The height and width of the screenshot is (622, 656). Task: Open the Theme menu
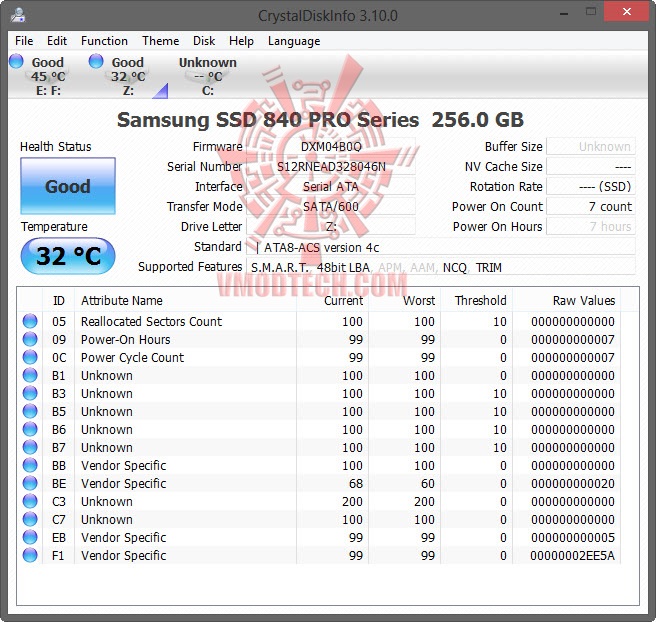[160, 41]
